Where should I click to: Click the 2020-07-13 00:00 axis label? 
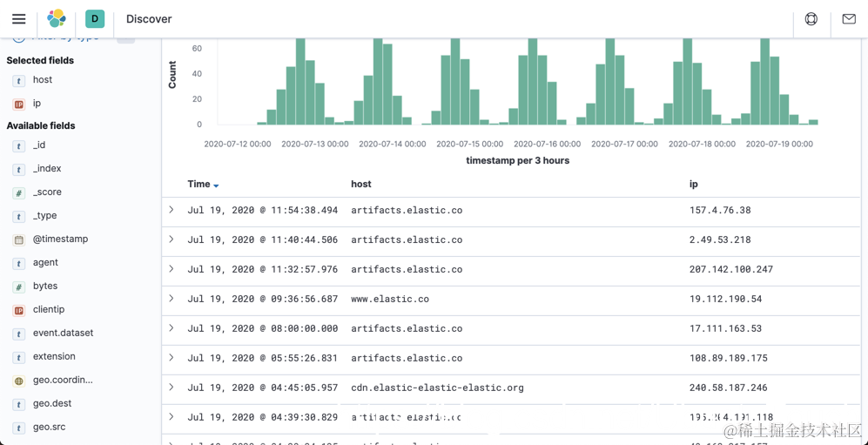point(315,144)
